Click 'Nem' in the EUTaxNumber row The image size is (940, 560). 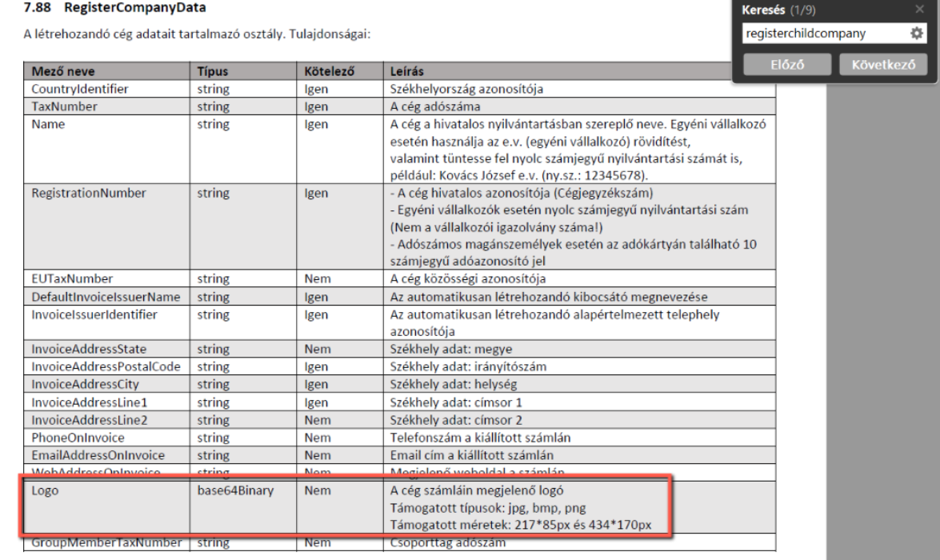pyautogui.click(x=317, y=279)
